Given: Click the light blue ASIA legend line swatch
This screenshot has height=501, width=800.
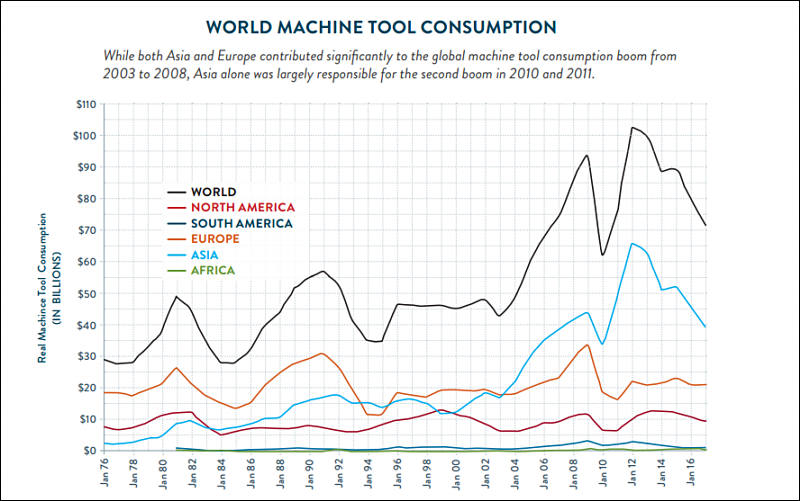Looking at the screenshot, I should [x=177, y=255].
